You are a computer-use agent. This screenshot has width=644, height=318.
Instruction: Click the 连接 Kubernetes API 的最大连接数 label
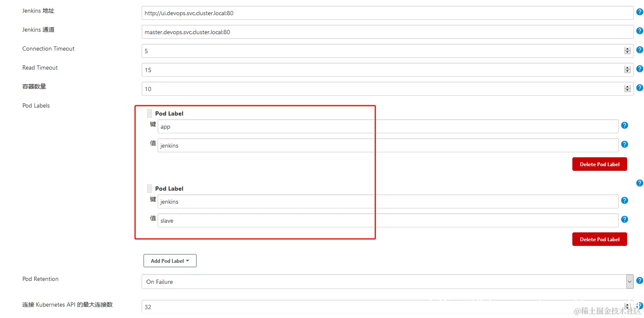tap(67, 305)
